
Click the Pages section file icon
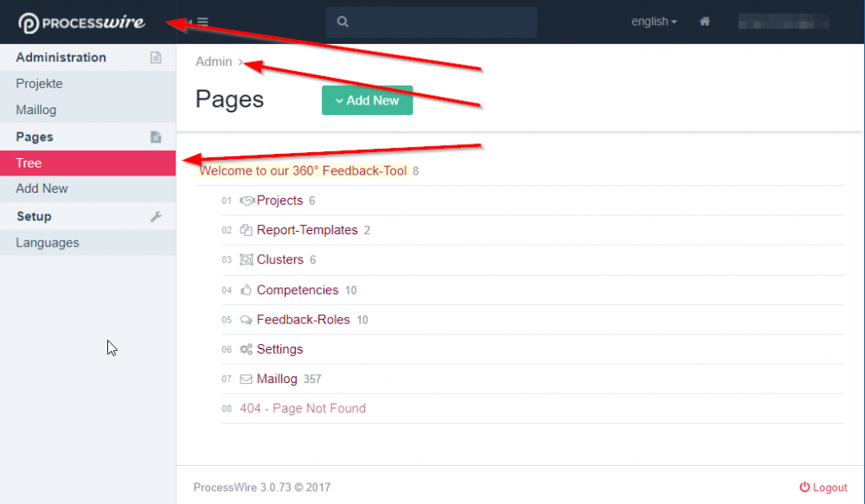coord(156,137)
